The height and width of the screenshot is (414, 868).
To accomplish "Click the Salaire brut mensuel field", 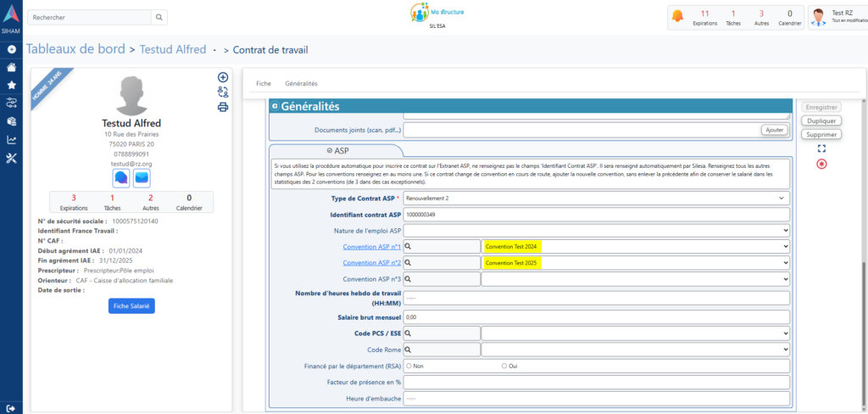I will coord(597,316).
